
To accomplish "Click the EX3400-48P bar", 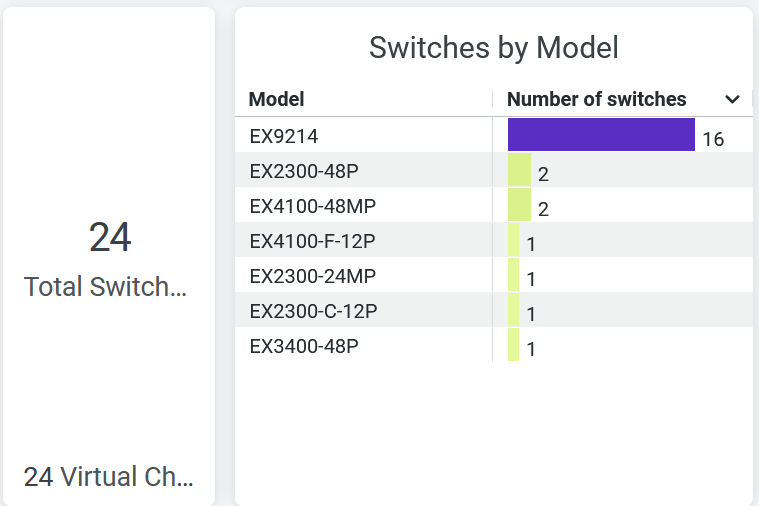I will [x=514, y=346].
